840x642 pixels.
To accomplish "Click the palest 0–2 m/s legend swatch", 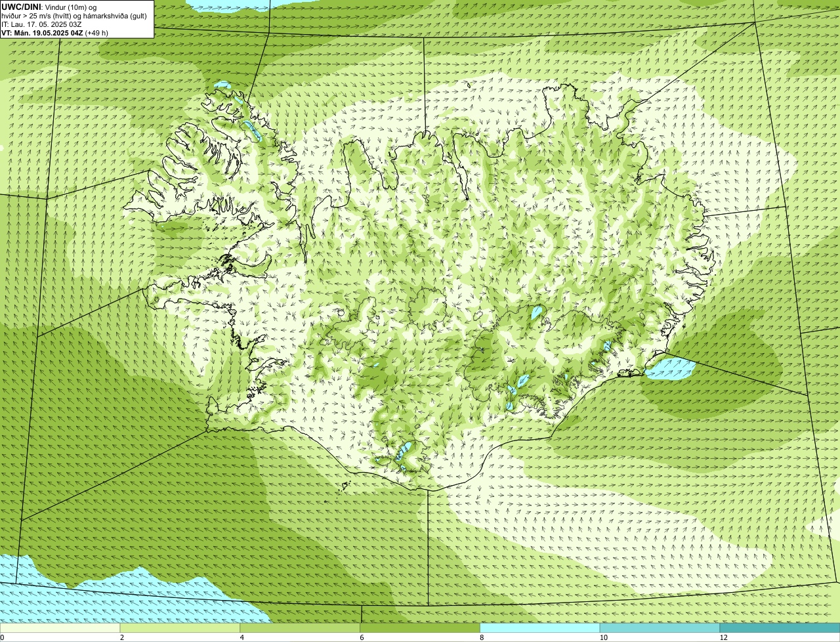I will pos(60,628).
